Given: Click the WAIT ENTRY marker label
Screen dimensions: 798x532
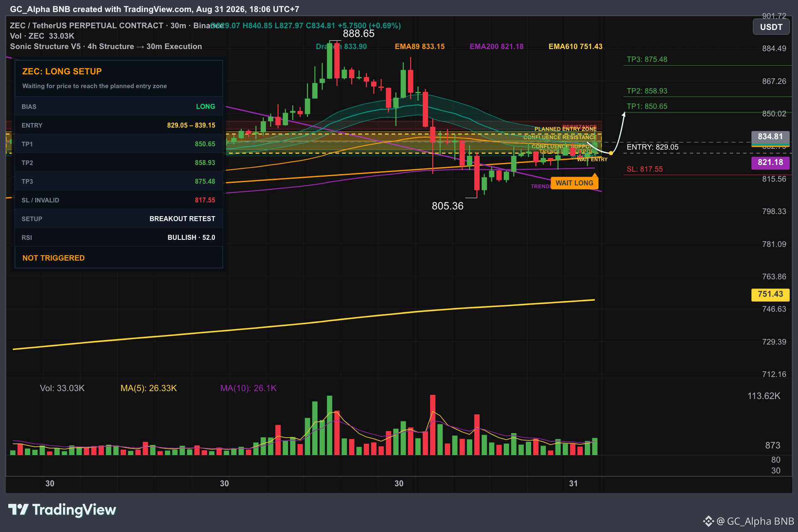Looking at the screenshot, I should click(x=592, y=160).
